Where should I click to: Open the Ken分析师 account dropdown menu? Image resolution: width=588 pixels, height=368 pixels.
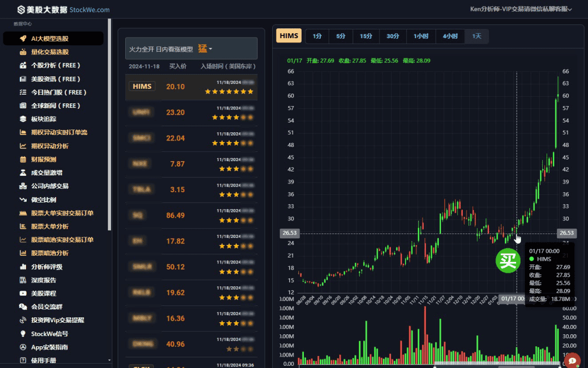tap(521, 9)
